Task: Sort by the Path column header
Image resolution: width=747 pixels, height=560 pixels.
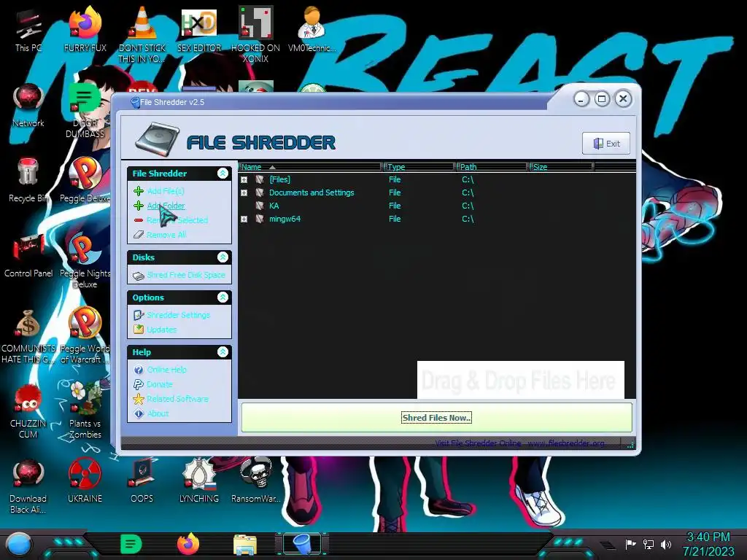Action: [x=492, y=167]
